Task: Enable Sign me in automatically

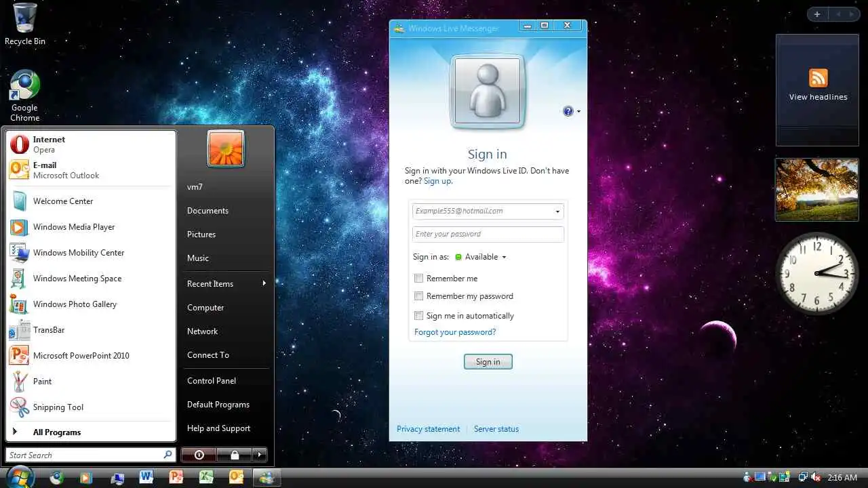Action: click(x=418, y=315)
